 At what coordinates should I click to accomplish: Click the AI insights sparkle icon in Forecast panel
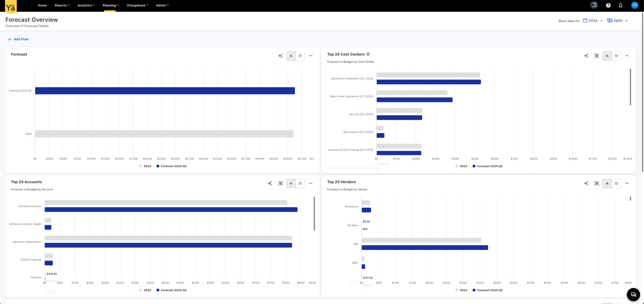pyautogui.click(x=280, y=56)
